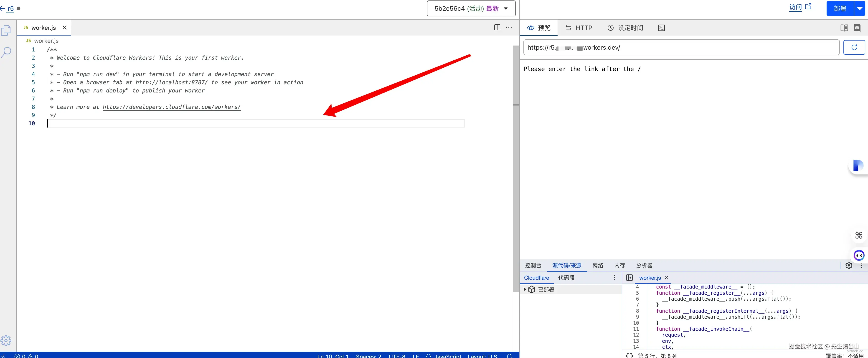
Task: Open the Explorer files icon in sidebar
Action: [x=6, y=31]
